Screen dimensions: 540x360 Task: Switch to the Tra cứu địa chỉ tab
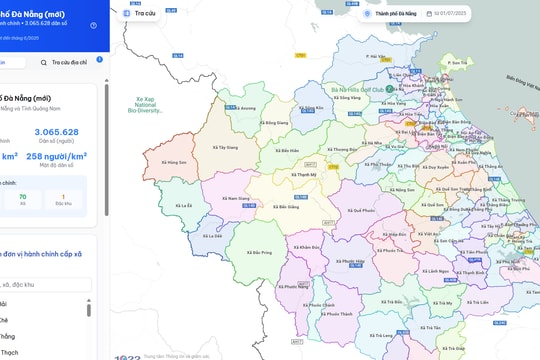pyautogui.click(x=64, y=62)
